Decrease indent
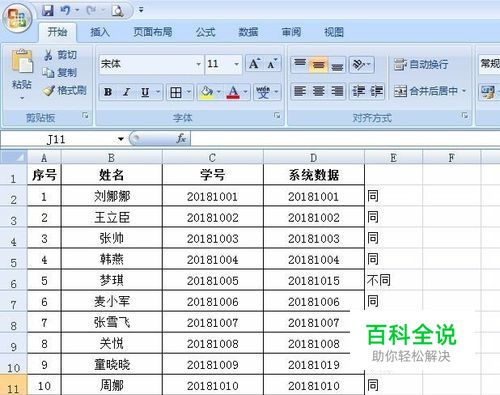 [358, 91]
